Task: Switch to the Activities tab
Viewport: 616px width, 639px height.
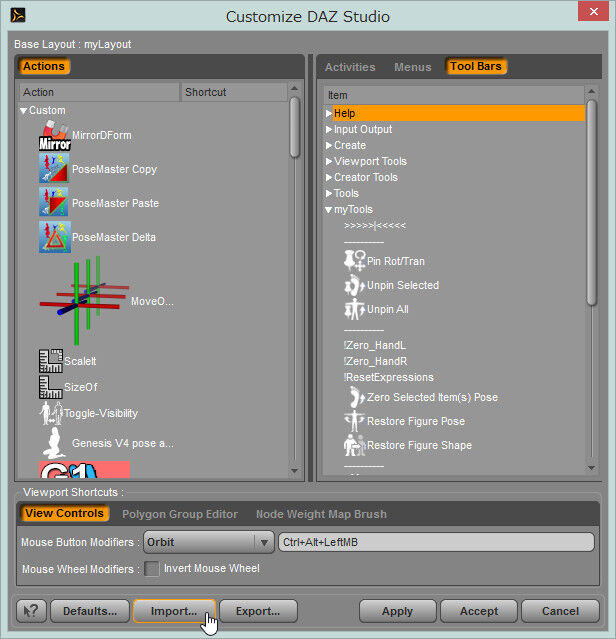Action: click(350, 67)
